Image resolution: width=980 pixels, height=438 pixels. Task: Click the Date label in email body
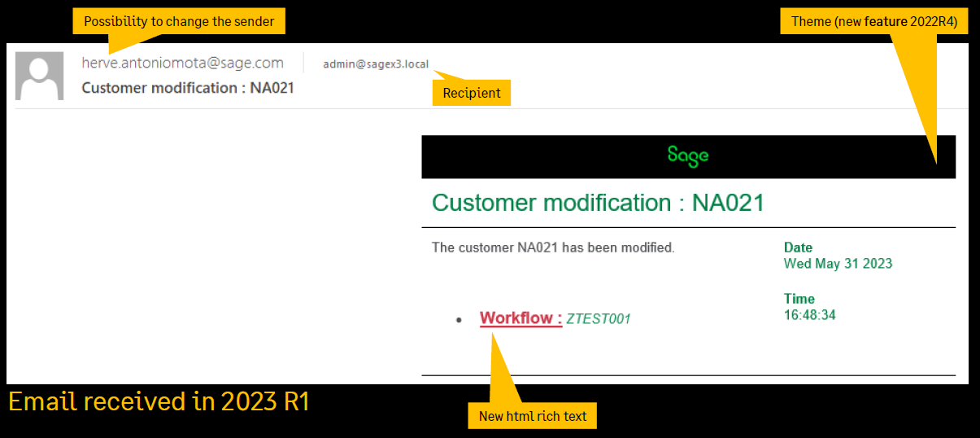[798, 247]
